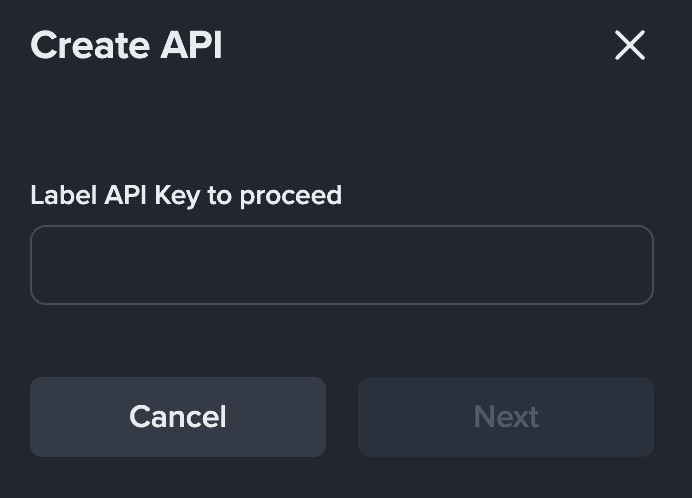
Task: Click the API key label input field
Action: coord(341,265)
